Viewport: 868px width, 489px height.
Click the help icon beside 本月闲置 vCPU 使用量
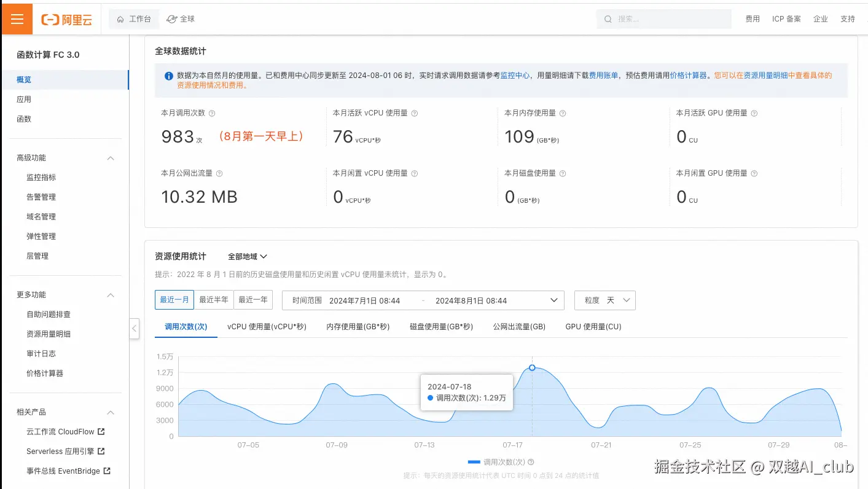414,174
